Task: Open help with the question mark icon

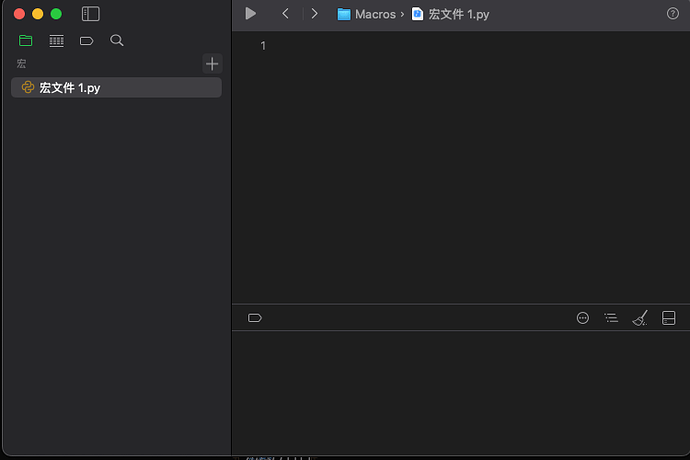Action: pos(672,14)
